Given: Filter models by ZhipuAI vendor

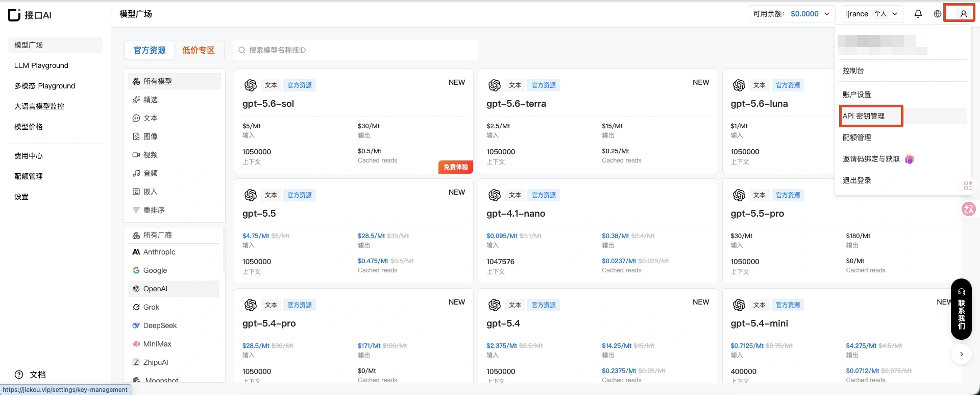Looking at the screenshot, I should pos(174,362).
